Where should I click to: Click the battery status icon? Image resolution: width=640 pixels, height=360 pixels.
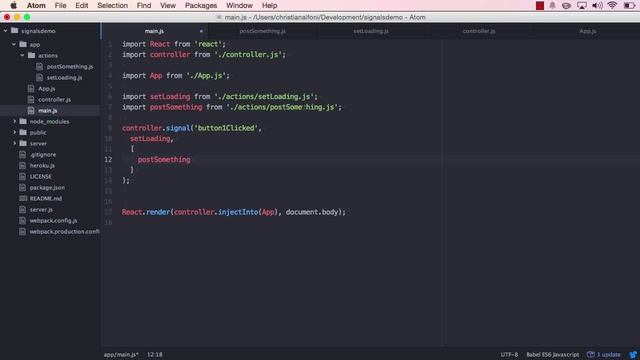629,5
